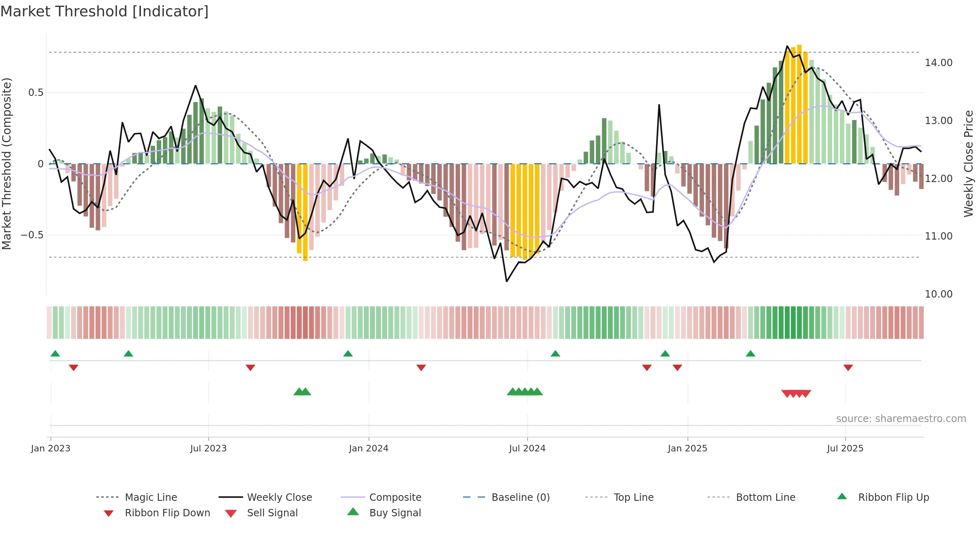Click the red sell signal triangle cluster near May 2025
Viewport: 980px width, 551px height.
tap(796, 394)
